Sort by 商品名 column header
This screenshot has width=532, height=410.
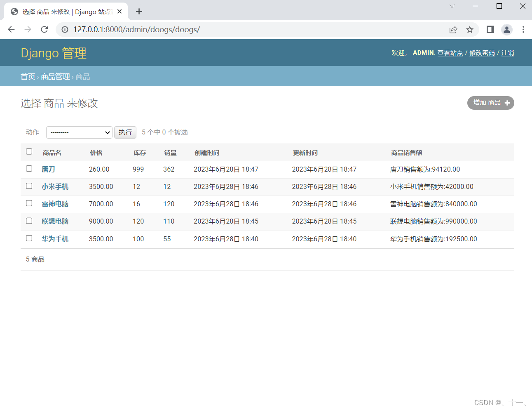pos(52,153)
